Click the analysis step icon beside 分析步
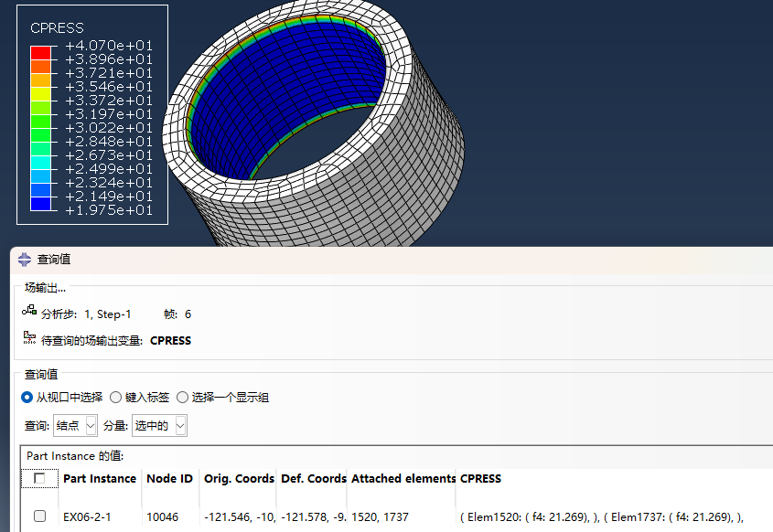This screenshot has height=532, width=773. (29, 314)
